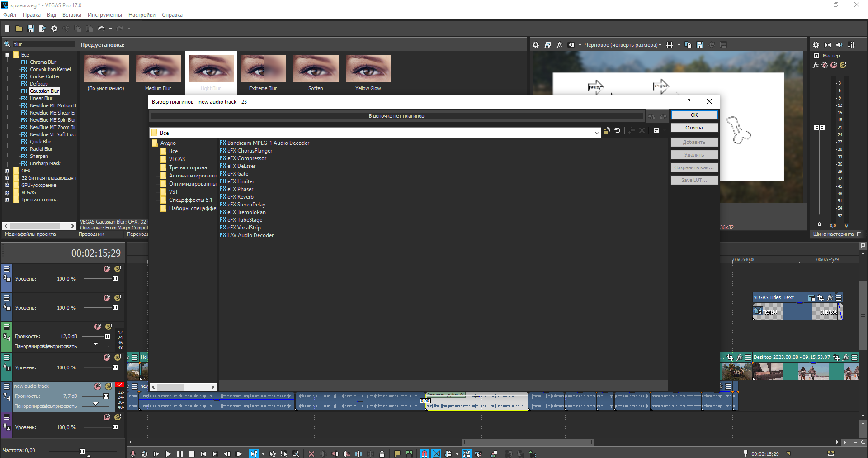Pause playback in transport bar
This screenshot has width=868, height=458.
180,453
